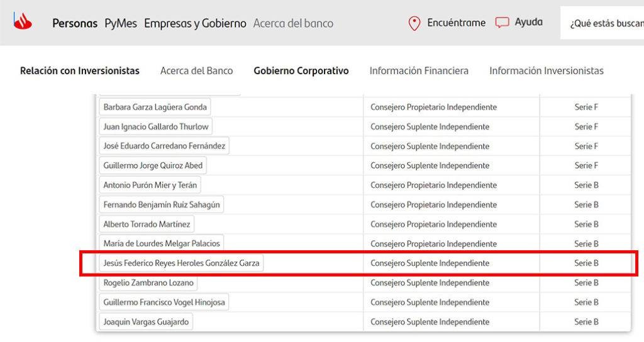Switch to Acerca del Banco tab
The image size is (644, 342).
coord(196,71)
